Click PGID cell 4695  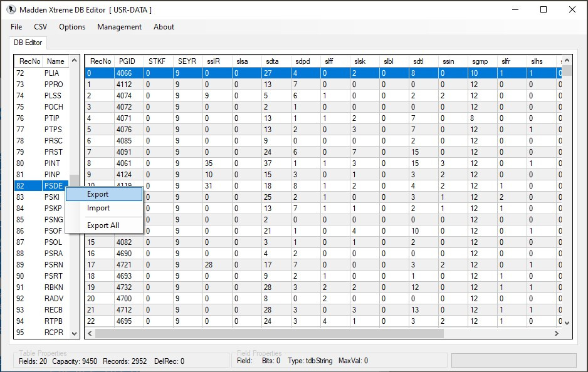[129, 321]
